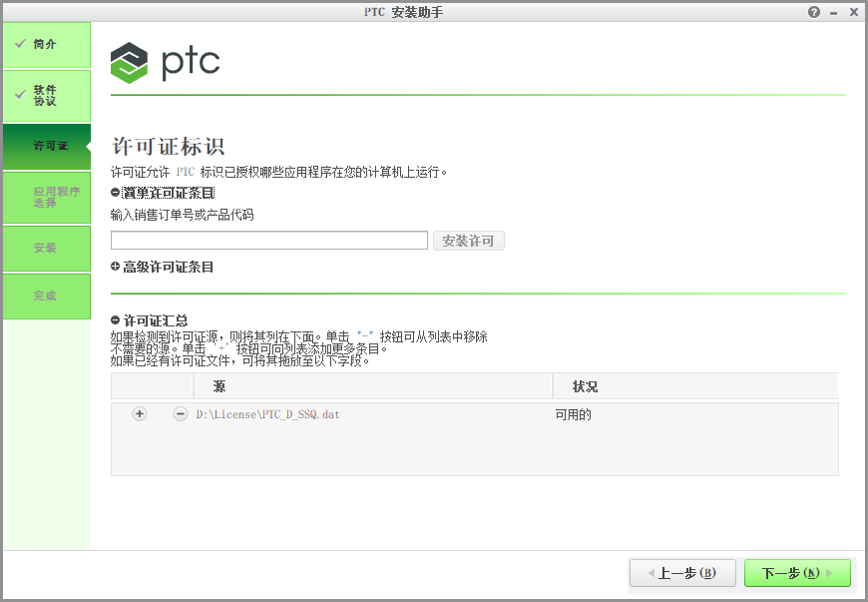Viewport: 868px width, 602px height.
Task: Collapse the 许可证汇总 section
Action: (115, 320)
